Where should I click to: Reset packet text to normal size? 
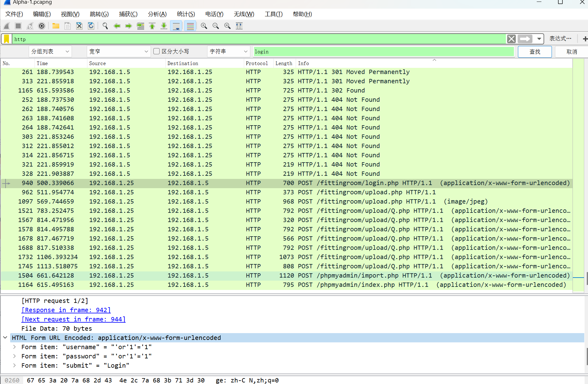[x=227, y=26]
